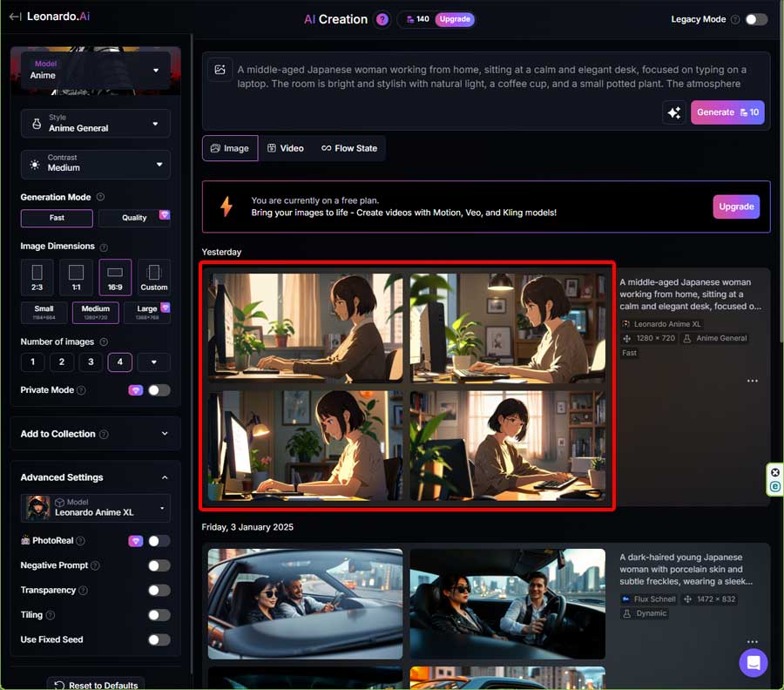784x690 pixels.
Task: Click the image upload icon in prompt box
Action: [220, 70]
